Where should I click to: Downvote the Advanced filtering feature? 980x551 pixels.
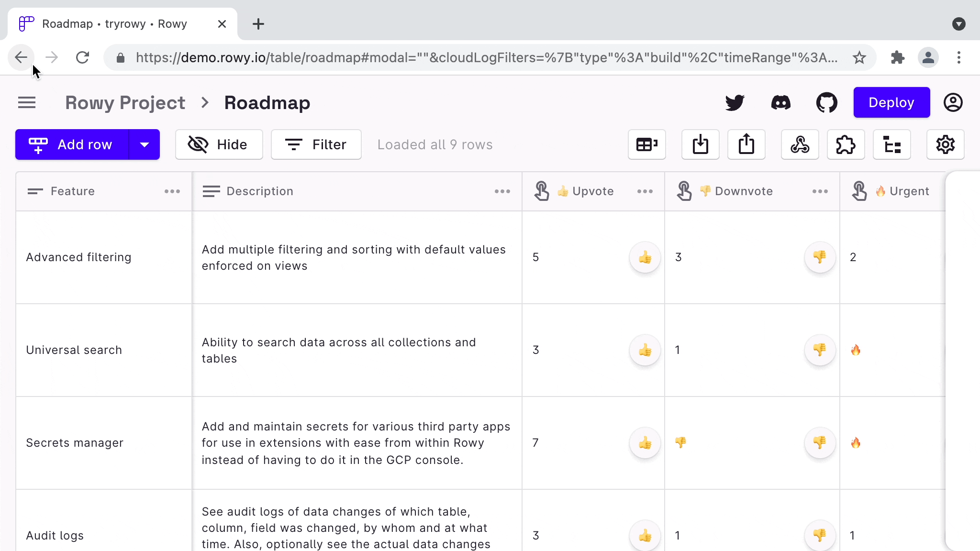820,257
